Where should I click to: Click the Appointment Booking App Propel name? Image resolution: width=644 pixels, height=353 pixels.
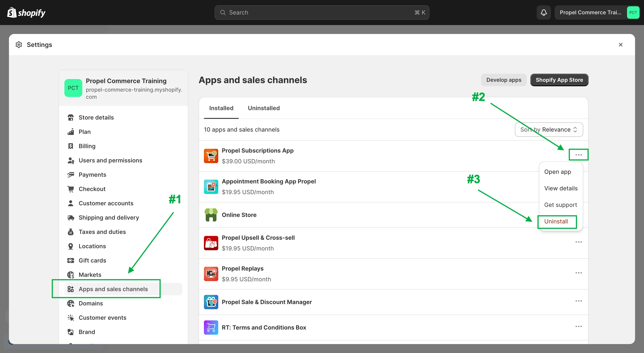269,181
